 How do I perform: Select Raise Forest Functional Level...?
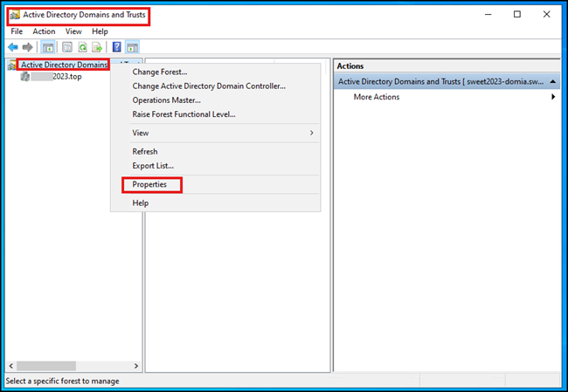click(x=215, y=114)
